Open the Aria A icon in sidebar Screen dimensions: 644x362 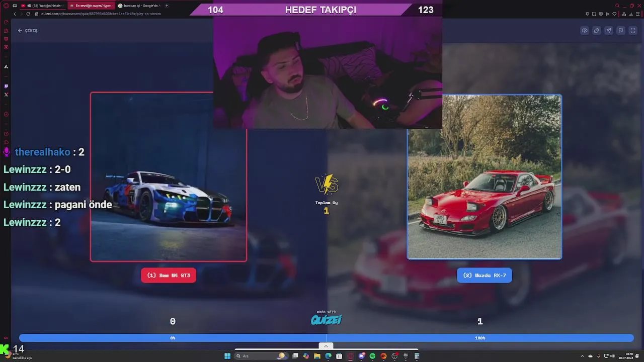point(6,66)
